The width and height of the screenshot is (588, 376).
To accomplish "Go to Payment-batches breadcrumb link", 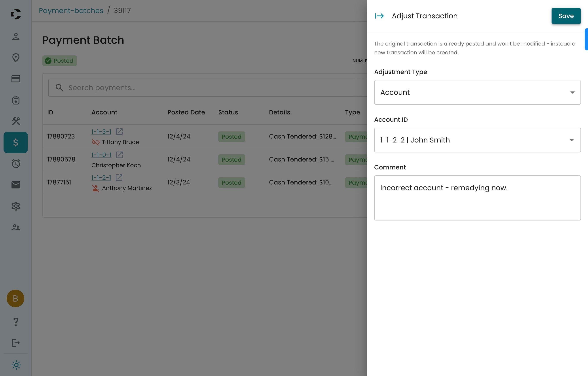I will coord(71,11).
